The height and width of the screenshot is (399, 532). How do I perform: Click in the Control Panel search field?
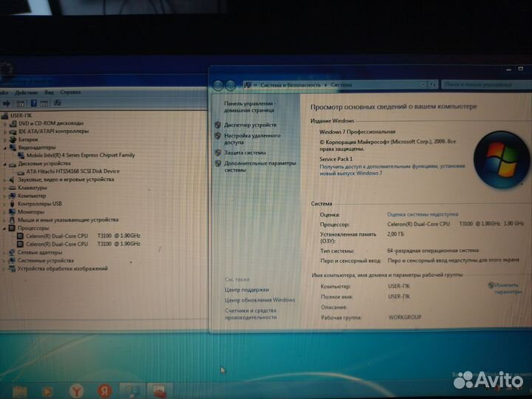pos(486,84)
